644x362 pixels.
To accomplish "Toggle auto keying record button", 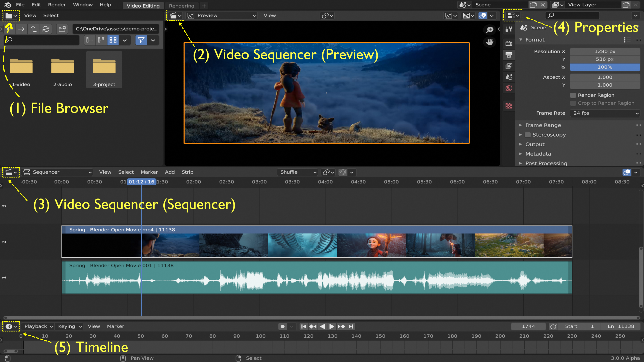I will coord(282,326).
